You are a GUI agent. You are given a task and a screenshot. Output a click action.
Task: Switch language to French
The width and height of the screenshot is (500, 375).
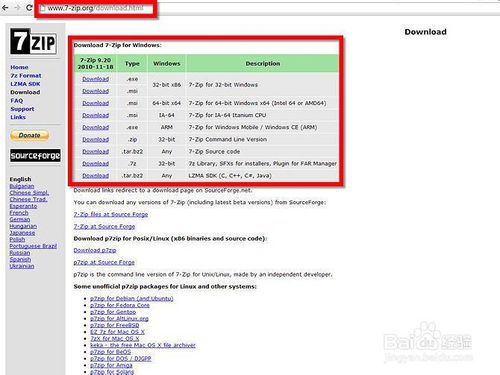19,213
